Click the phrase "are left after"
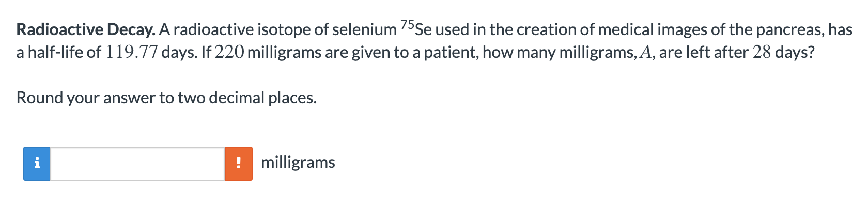This screenshot has height=204, width=868. click(x=704, y=53)
